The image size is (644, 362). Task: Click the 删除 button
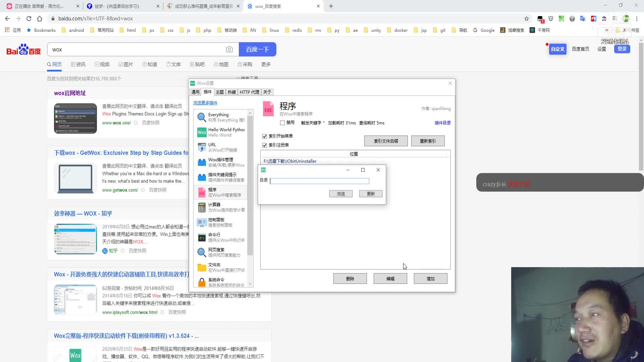coord(350,279)
